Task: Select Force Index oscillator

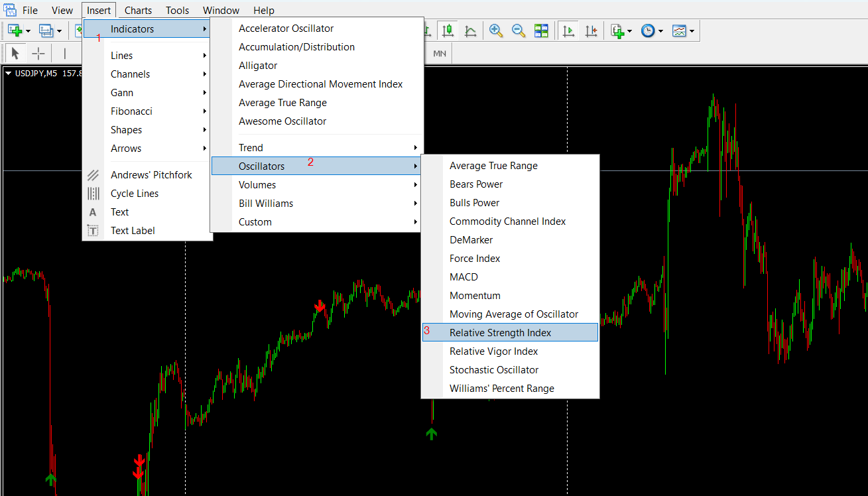Action: [x=510, y=259]
